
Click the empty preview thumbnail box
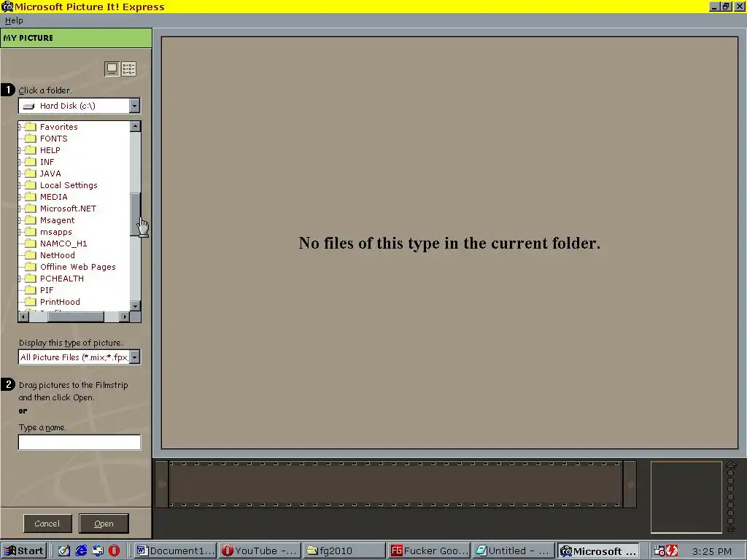click(686, 497)
